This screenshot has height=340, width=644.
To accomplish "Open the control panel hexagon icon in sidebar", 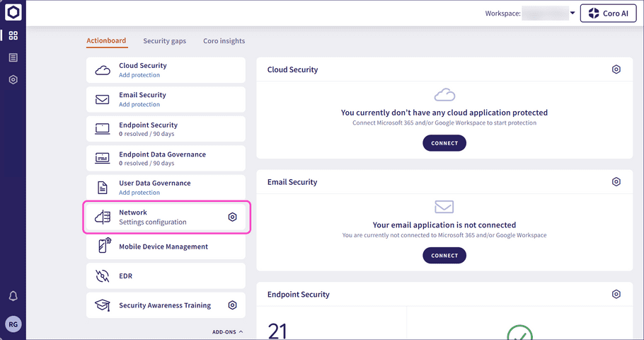I will [13, 79].
